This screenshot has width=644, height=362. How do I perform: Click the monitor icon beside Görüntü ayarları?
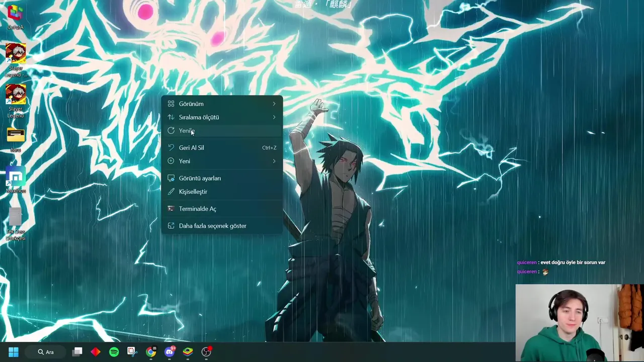[171, 178]
